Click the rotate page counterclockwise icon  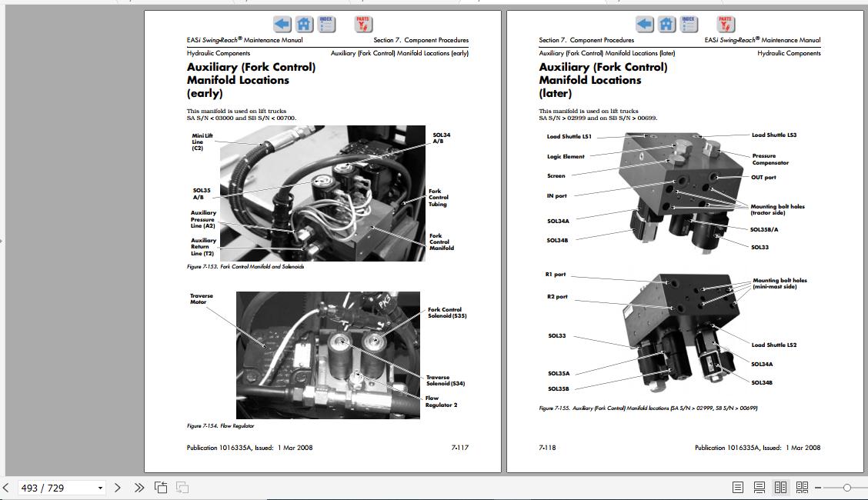point(161,487)
